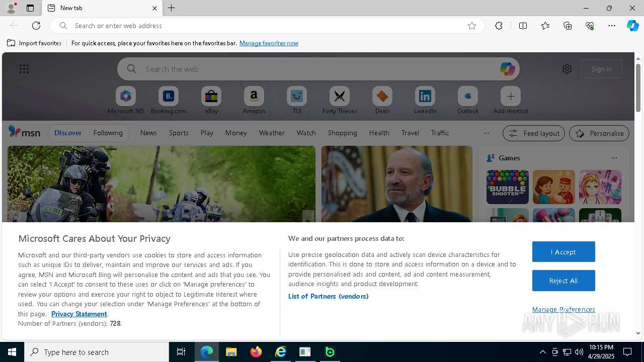Open the Watch category
Image resolution: width=644 pixels, height=362 pixels.
tap(306, 133)
